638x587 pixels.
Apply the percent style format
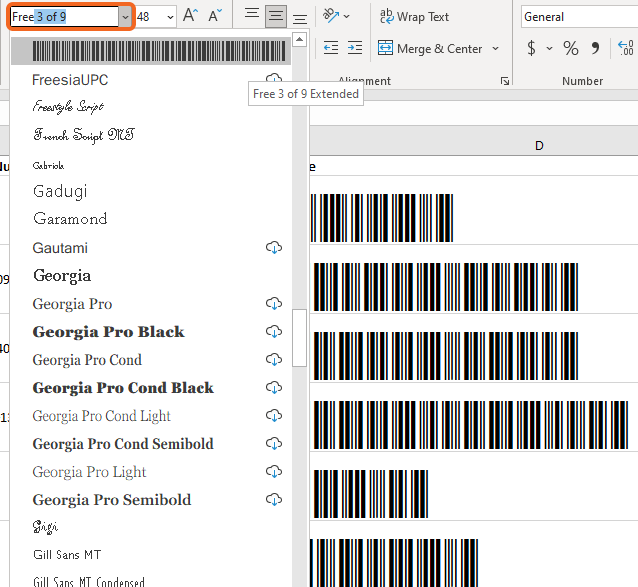570,48
